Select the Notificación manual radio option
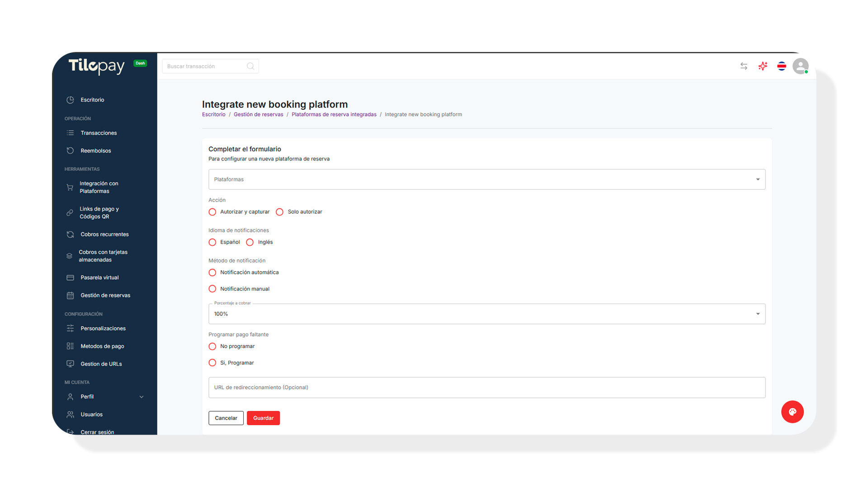 point(212,289)
